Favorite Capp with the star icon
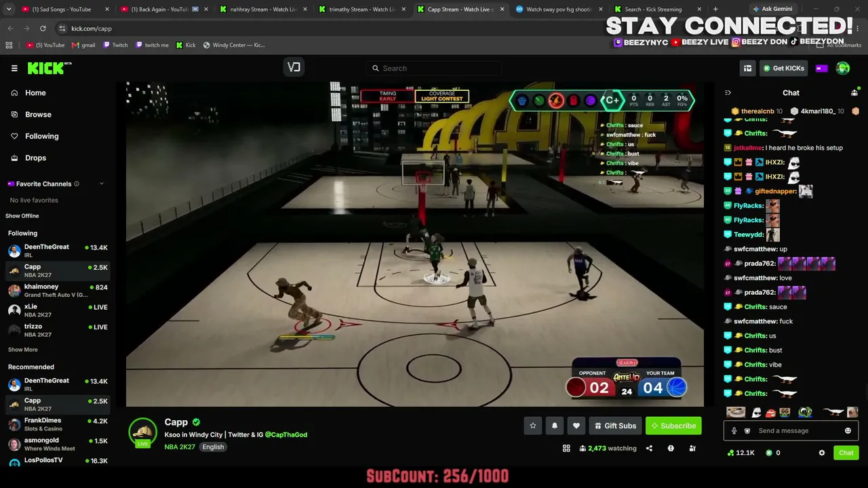 click(533, 426)
